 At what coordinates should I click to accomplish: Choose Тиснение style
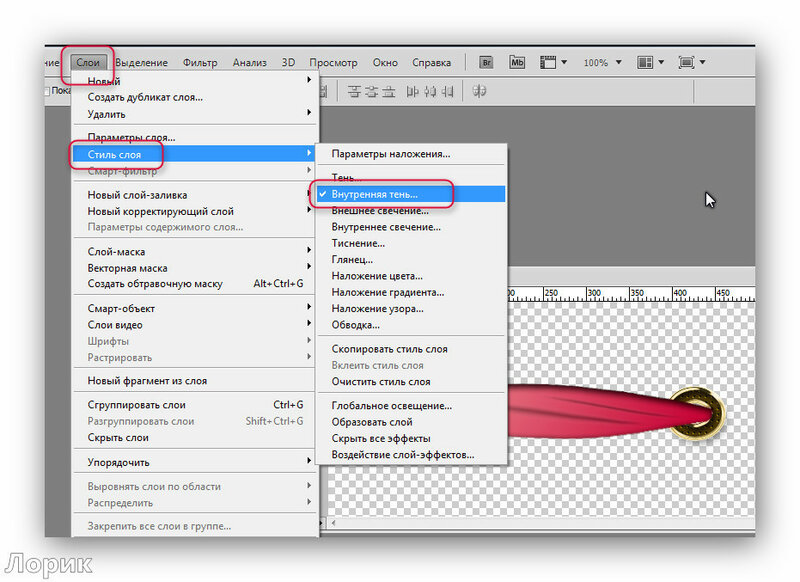coord(411,243)
